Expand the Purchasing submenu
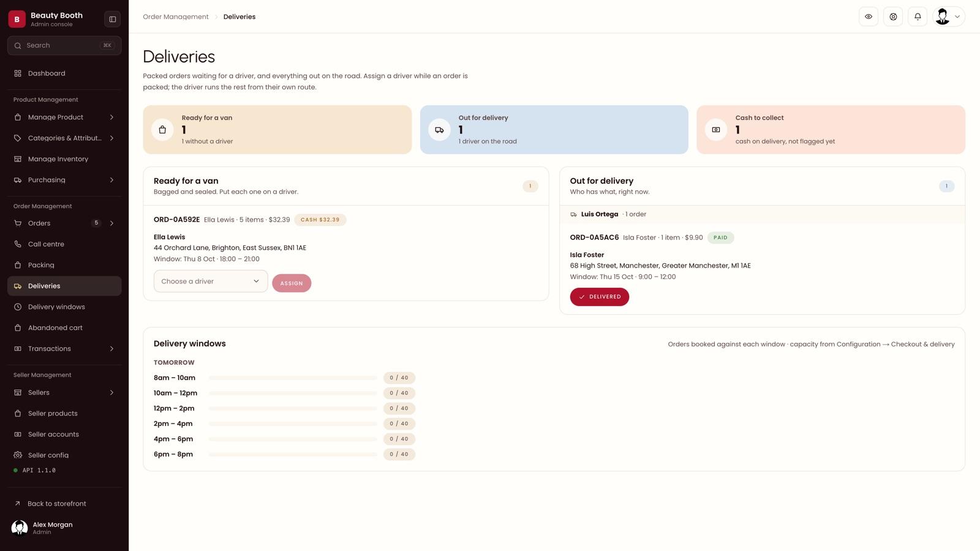This screenshot has width=980, height=551. click(x=111, y=180)
